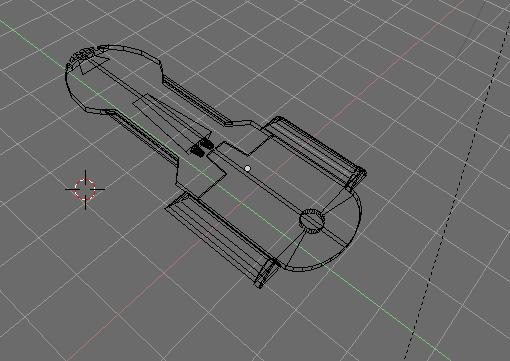This screenshot has width=510, height=361.
Task: Click the circular hub on the wireframe model
Action: click(312, 220)
